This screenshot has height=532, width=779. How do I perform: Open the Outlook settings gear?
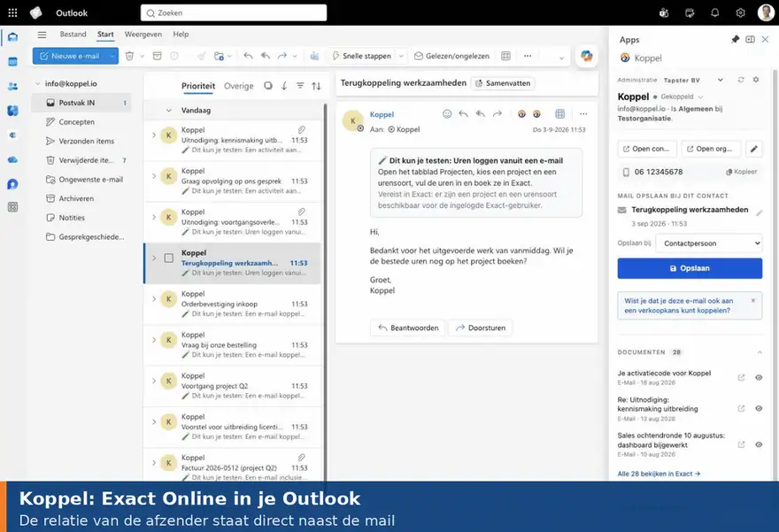[740, 13]
